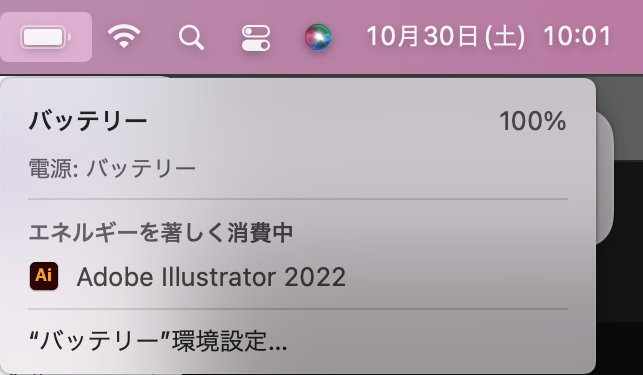Click the date 10月30日(土)
Viewport: 643px width, 375px height.
tap(445, 37)
